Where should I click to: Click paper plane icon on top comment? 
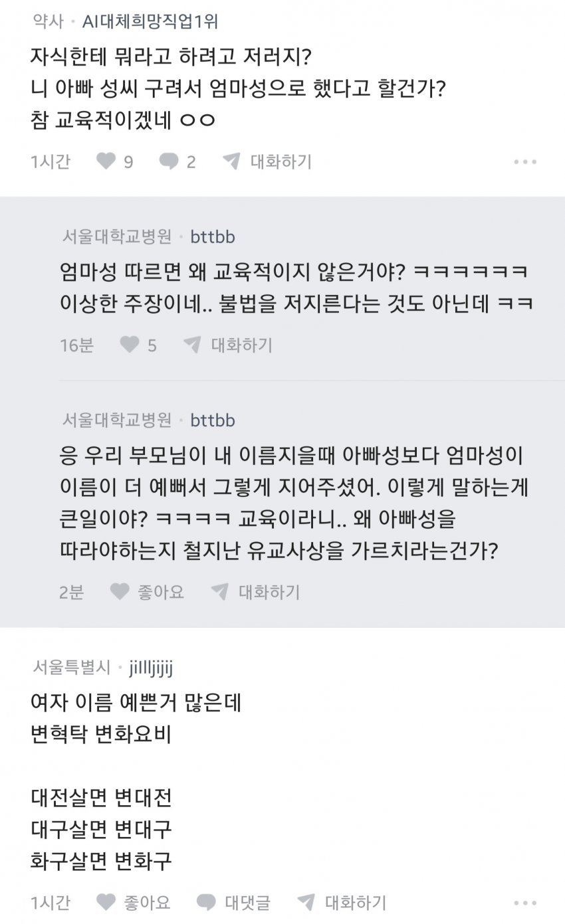pos(231,161)
